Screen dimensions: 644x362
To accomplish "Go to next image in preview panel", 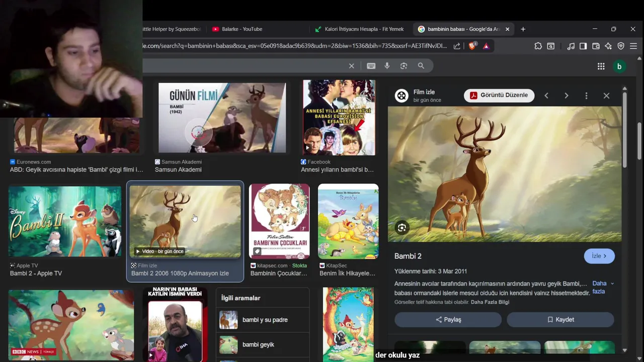I will pyautogui.click(x=567, y=96).
